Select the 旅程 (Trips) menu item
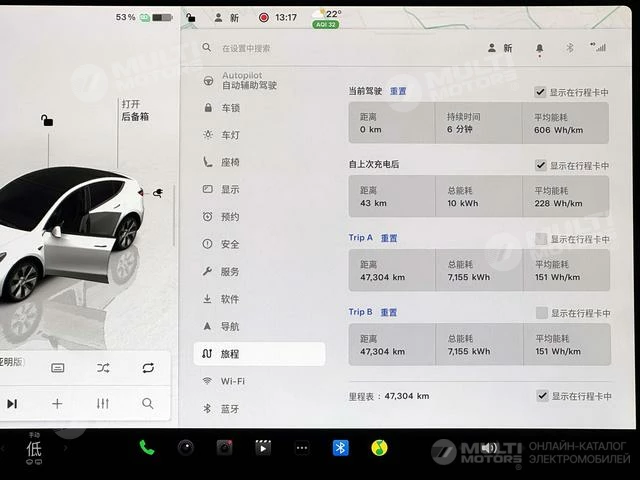 click(x=260, y=353)
